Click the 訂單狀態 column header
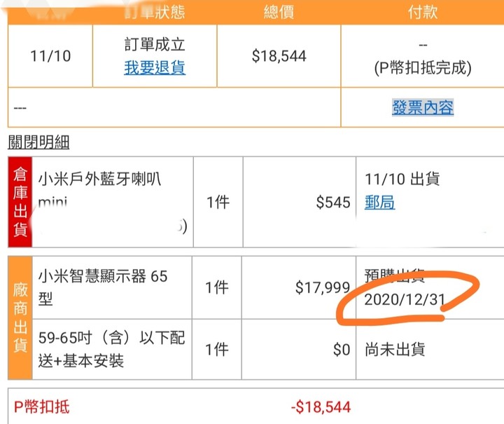504x424 pixels. [155, 12]
